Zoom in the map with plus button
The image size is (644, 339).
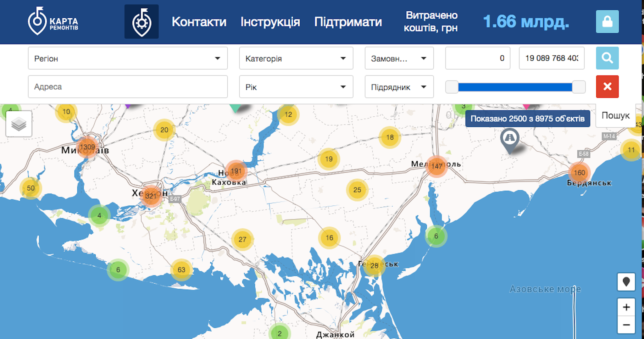pos(626,307)
